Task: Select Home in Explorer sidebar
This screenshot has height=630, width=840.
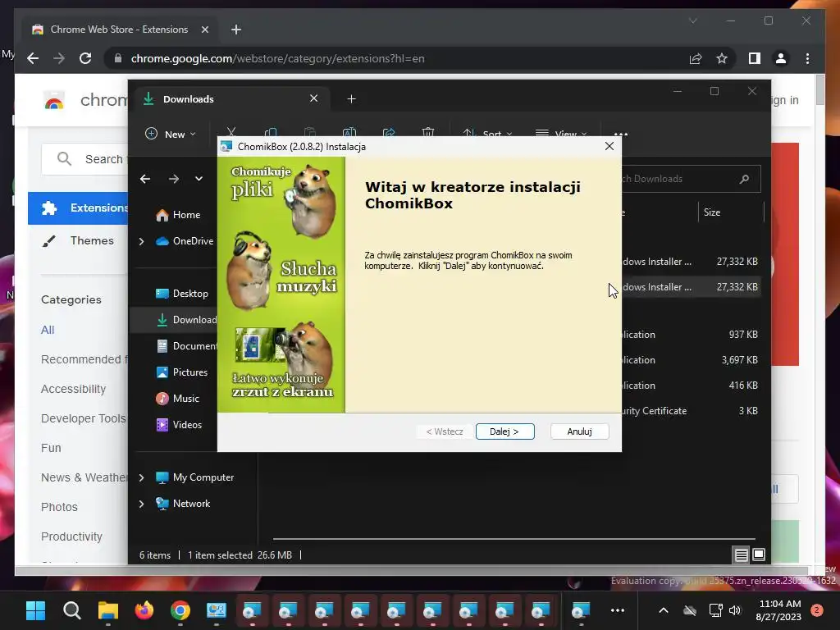Action: tap(178, 215)
